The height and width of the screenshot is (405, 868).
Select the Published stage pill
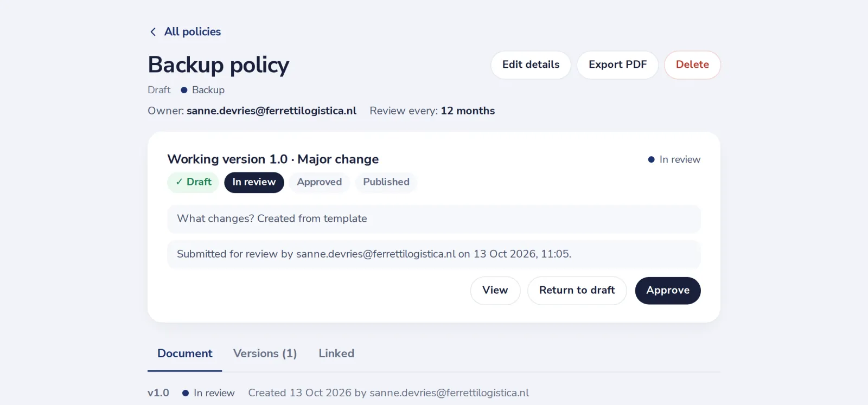(386, 182)
